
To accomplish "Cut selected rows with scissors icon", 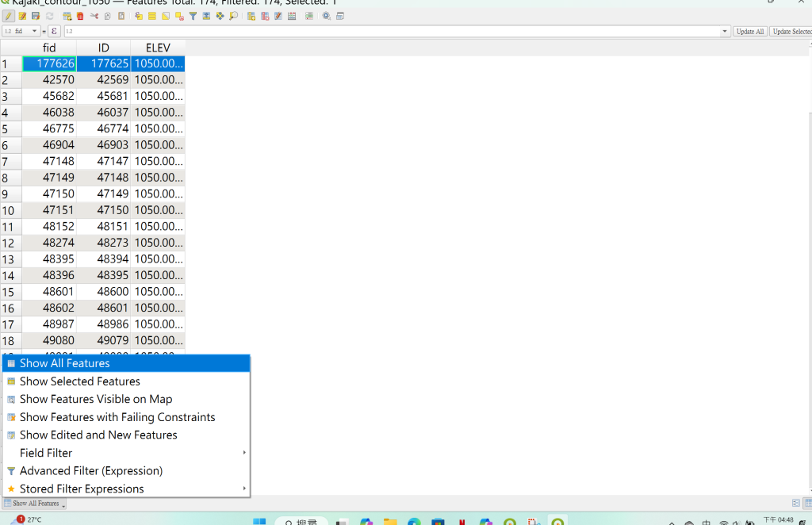I will [94, 16].
